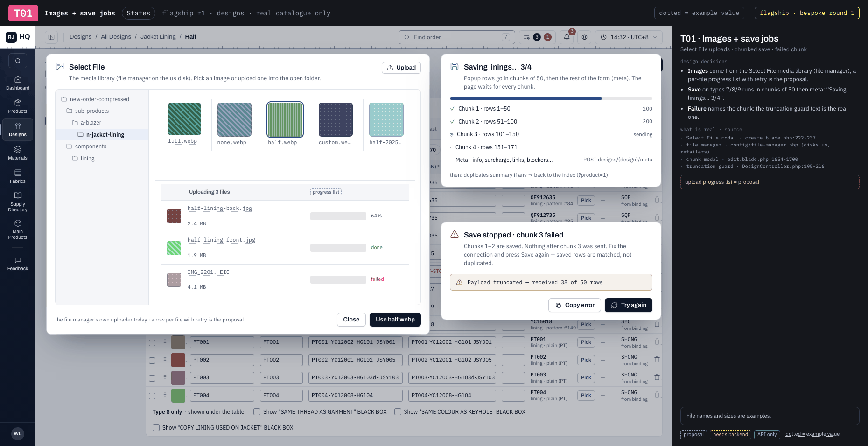Viewport: 868px width, 446px height.
Task: Click the Copy error button
Action: pyautogui.click(x=575, y=305)
